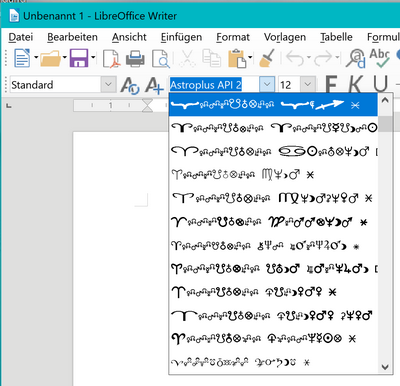Open the Datei menu
This screenshot has height=386, width=400.
point(20,37)
